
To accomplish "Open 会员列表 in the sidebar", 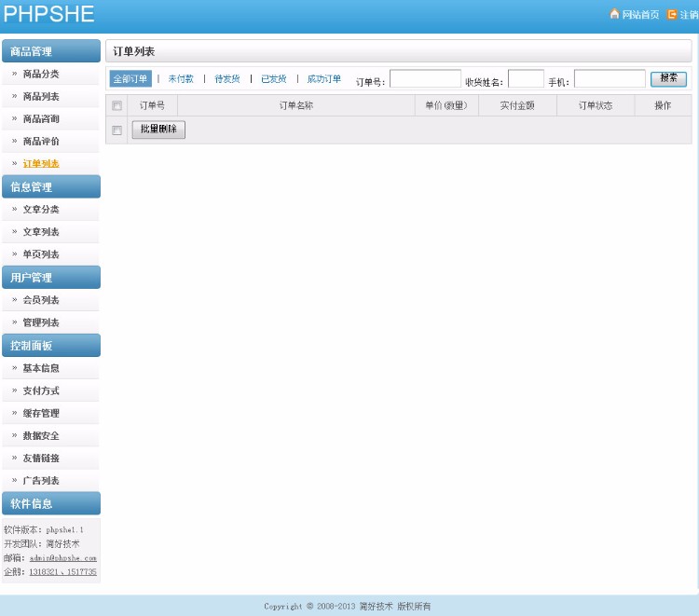I will point(41,300).
